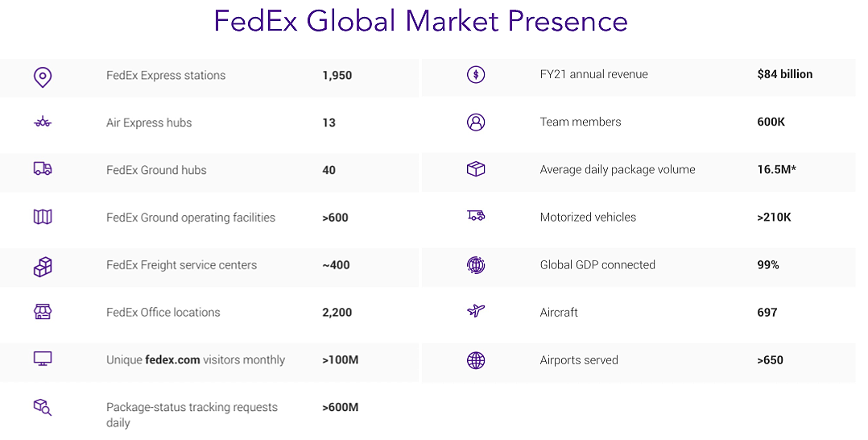The height and width of the screenshot is (440, 868).
Task: Click the globe icon for Global GDP connected
Action: tap(476, 265)
